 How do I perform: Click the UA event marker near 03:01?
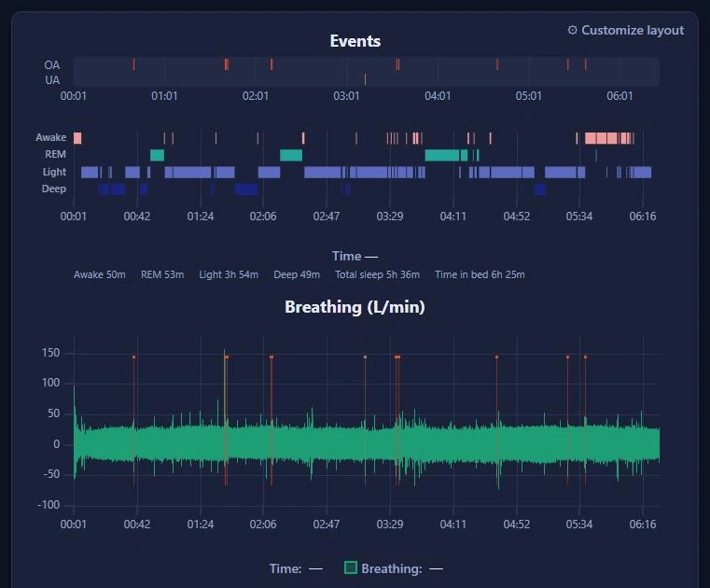[x=365, y=79]
